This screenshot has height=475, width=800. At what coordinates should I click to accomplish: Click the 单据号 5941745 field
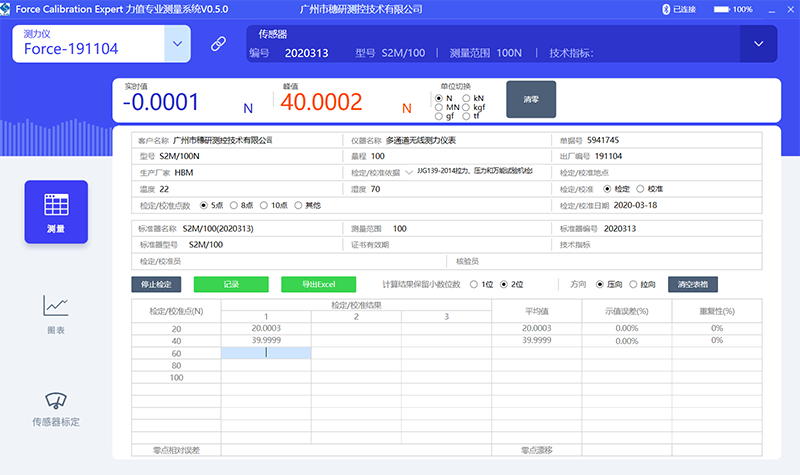[658, 140]
